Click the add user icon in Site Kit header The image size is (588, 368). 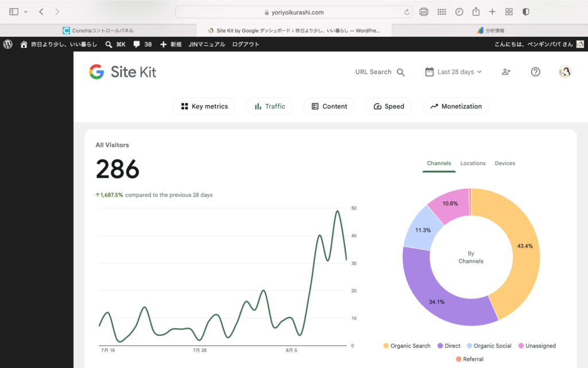[506, 72]
